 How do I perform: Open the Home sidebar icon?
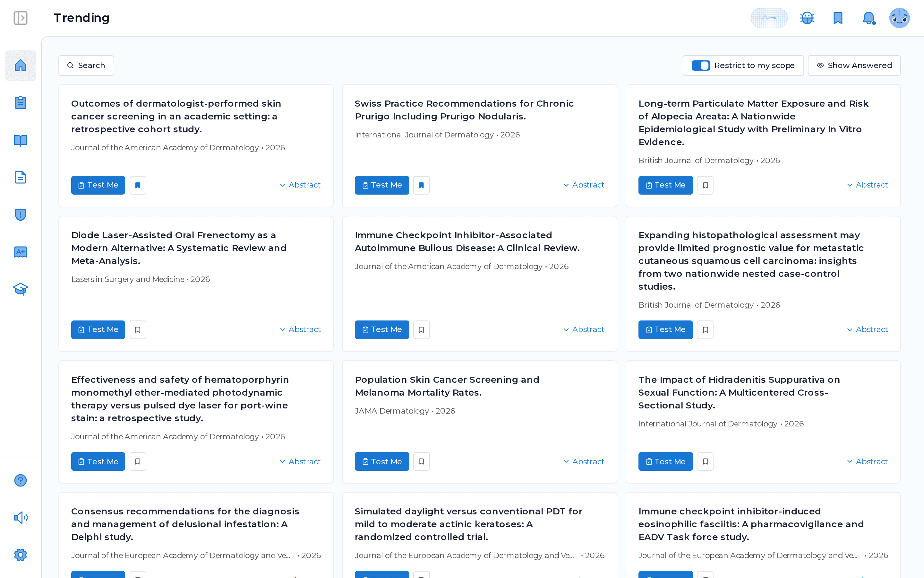point(20,66)
